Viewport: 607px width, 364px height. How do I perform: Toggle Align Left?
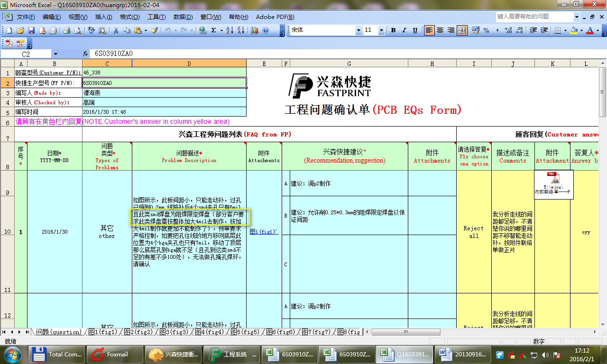click(429, 30)
